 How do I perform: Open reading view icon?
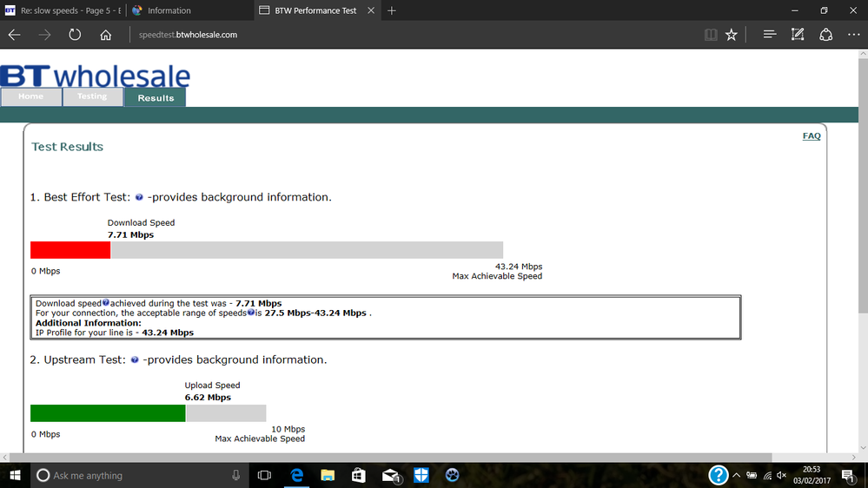(x=711, y=35)
